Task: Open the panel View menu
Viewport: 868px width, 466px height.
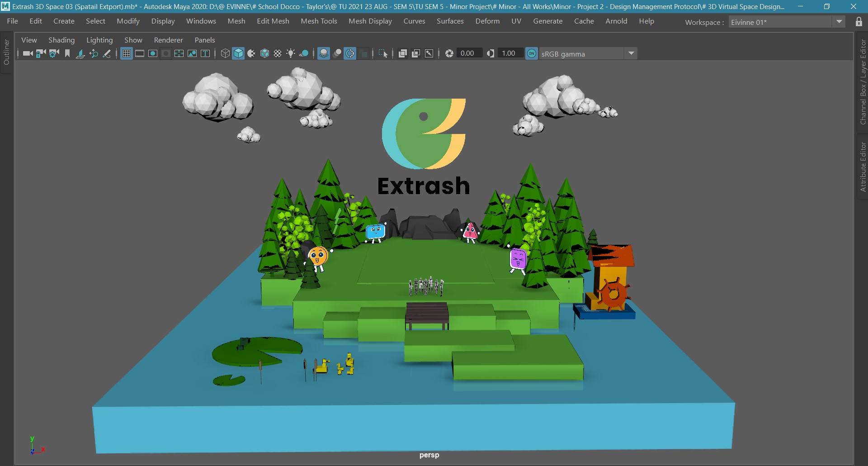Action: pyautogui.click(x=29, y=40)
